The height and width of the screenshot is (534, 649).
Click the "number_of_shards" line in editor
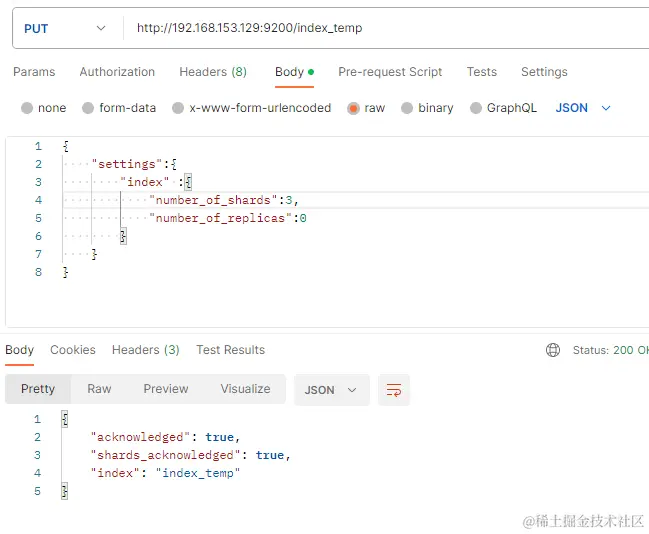(x=224, y=200)
